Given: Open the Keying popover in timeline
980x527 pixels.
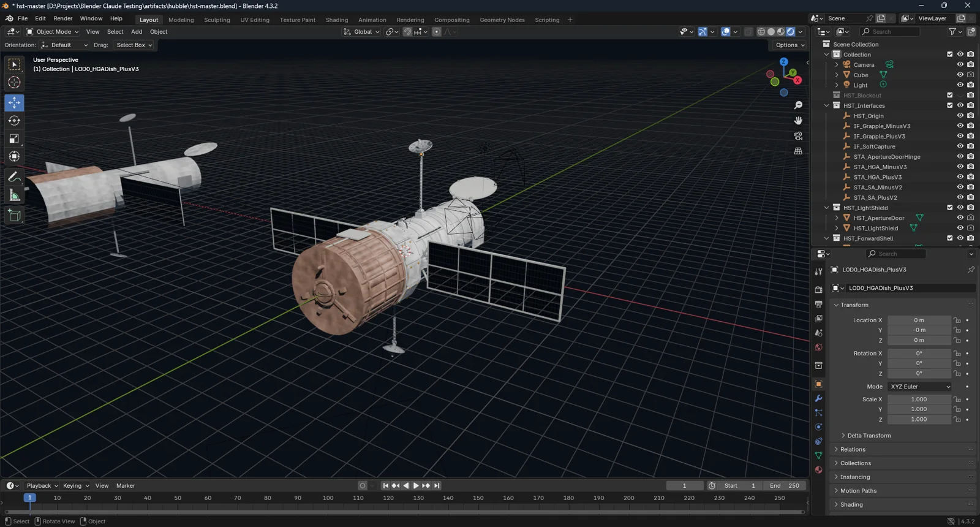Looking at the screenshot, I should click(x=76, y=486).
